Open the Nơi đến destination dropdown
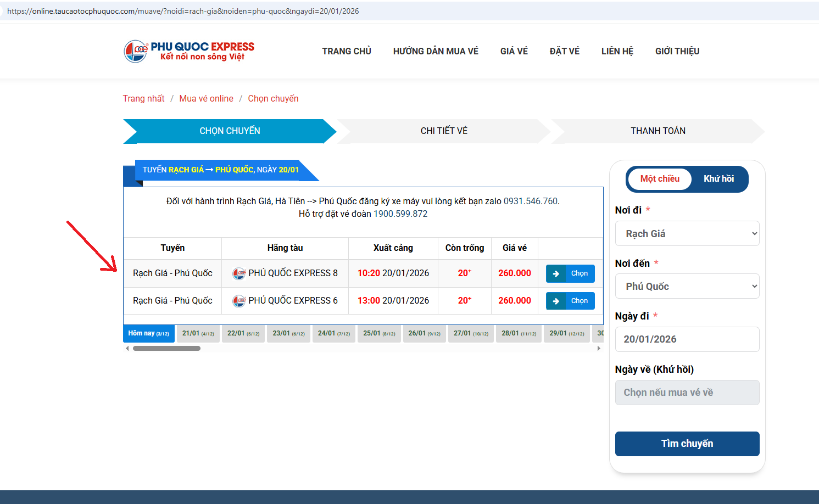This screenshot has width=819, height=504. point(687,286)
